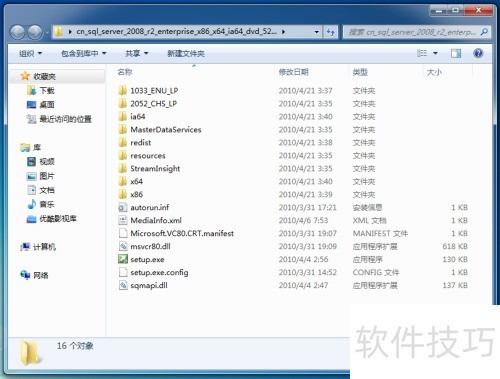Screen dimensions: 500x379
Task: Sort by the 大小 column header
Action: [434, 72]
